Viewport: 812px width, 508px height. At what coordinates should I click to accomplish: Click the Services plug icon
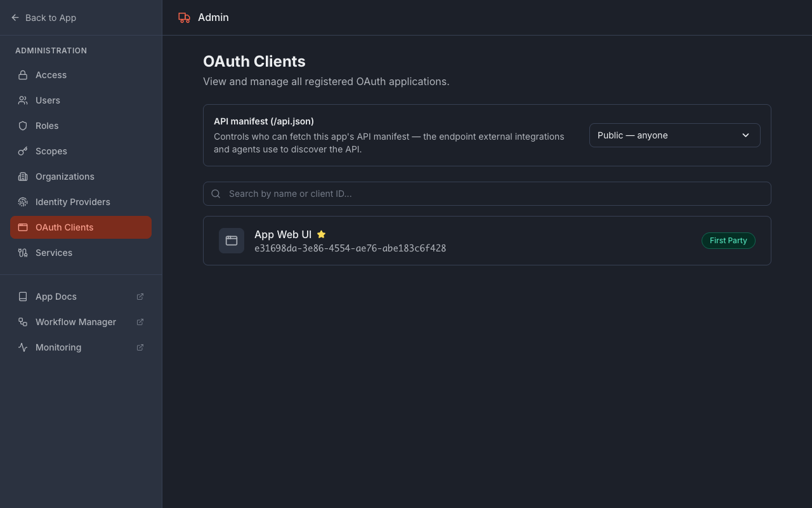click(23, 253)
